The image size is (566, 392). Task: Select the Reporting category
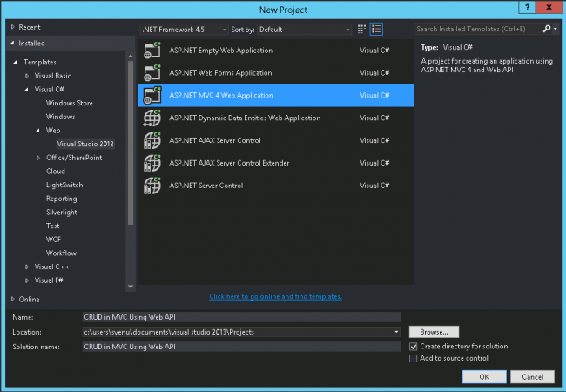61,199
